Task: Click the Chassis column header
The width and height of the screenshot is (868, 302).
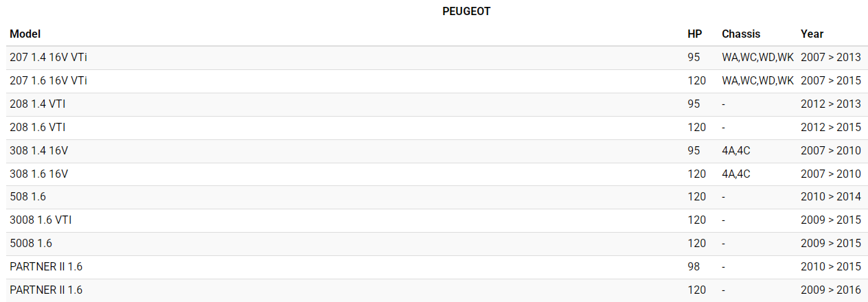Action: click(741, 34)
